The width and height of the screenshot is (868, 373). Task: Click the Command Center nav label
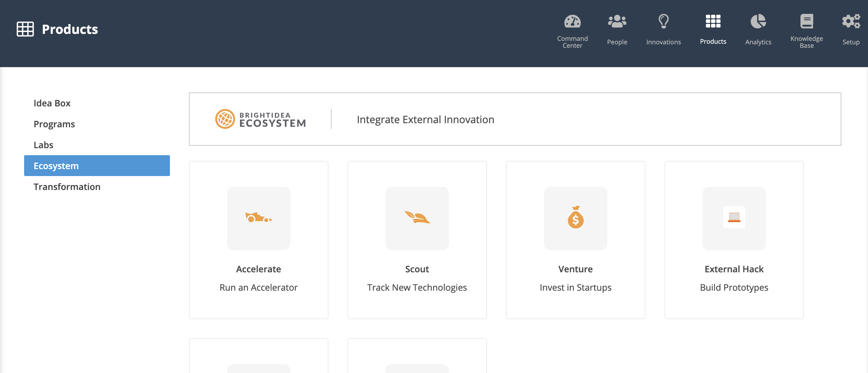click(x=572, y=42)
